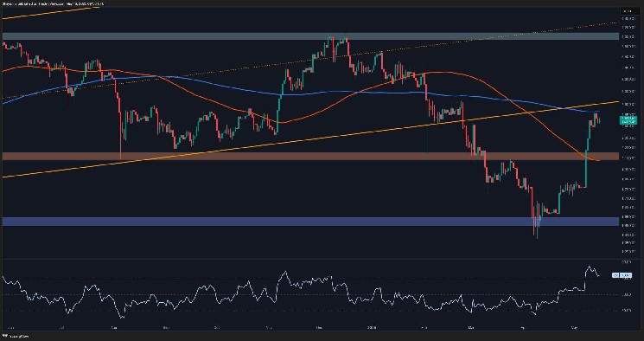644x341 pixels.
Task: Select the blue lower demand zone rectangle
Action: coord(310,222)
